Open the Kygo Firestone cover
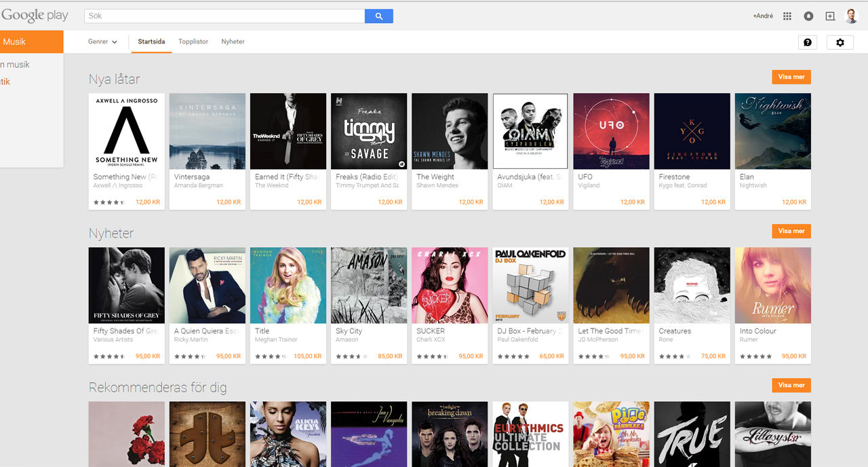The height and width of the screenshot is (467, 868). point(692,131)
